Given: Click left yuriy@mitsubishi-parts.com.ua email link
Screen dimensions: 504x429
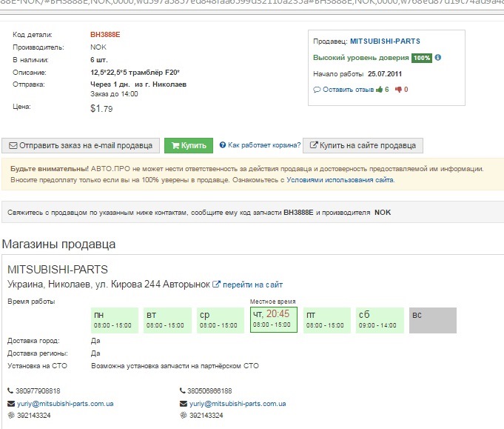Looking at the screenshot, I should pos(65,404).
